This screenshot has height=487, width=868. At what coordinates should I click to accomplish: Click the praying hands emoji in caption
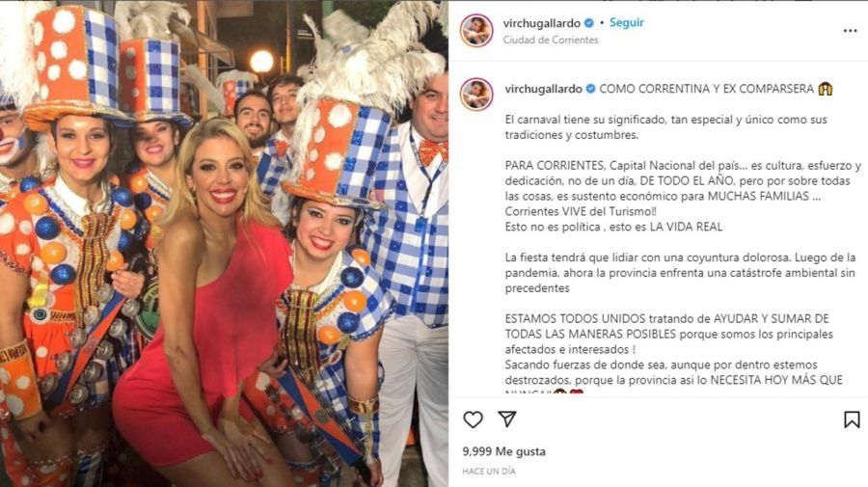(x=826, y=89)
